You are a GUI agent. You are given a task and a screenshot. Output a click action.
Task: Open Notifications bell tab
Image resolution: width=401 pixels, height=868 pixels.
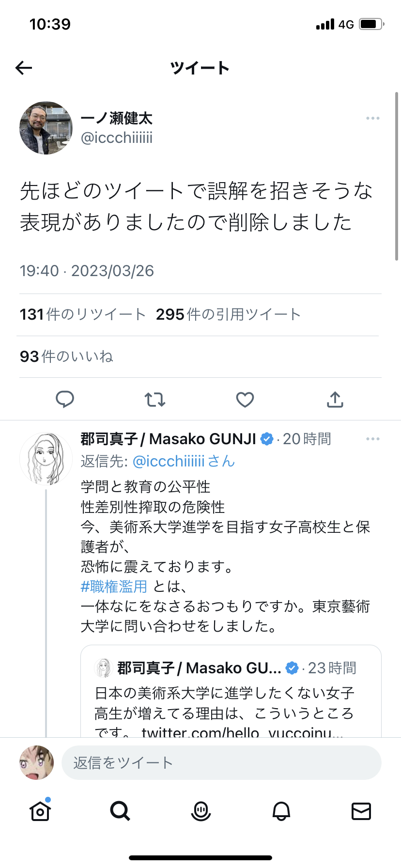[x=281, y=811]
